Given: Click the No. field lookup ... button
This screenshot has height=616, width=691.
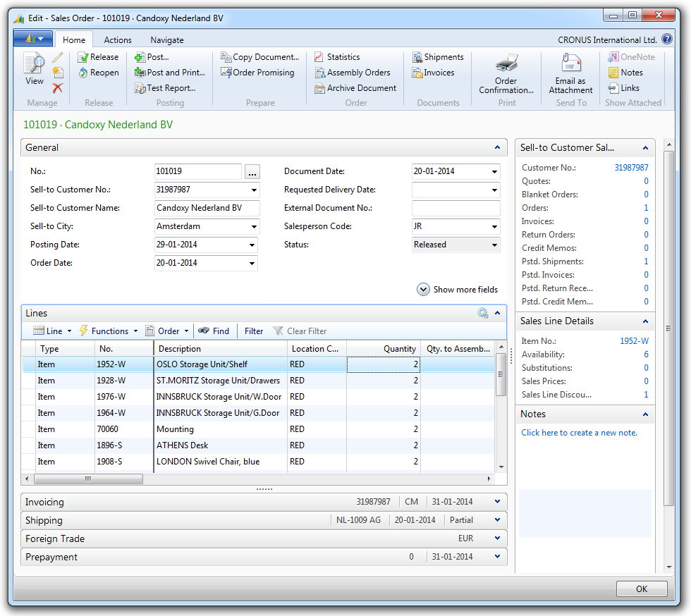Looking at the screenshot, I should [252, 172].
